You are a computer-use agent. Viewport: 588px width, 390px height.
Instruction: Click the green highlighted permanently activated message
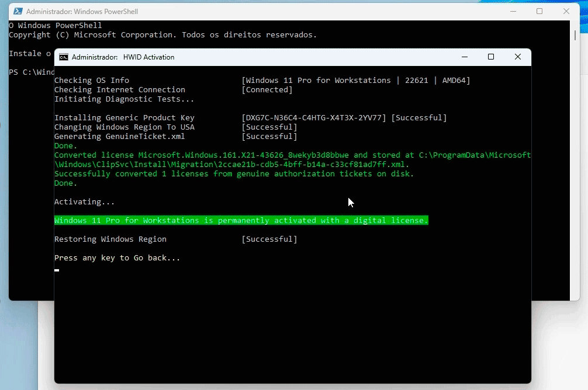[x=241, y=221]
